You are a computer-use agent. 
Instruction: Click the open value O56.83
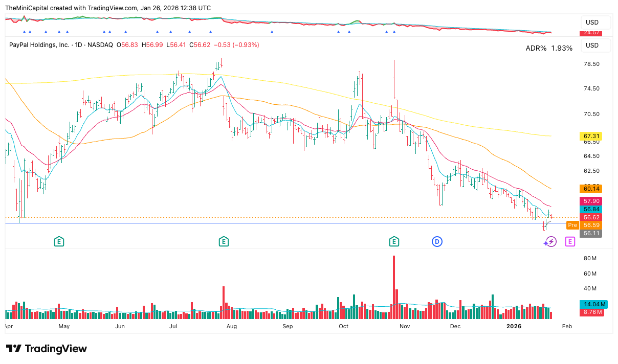pyautogui.click(x=128, y=45)
